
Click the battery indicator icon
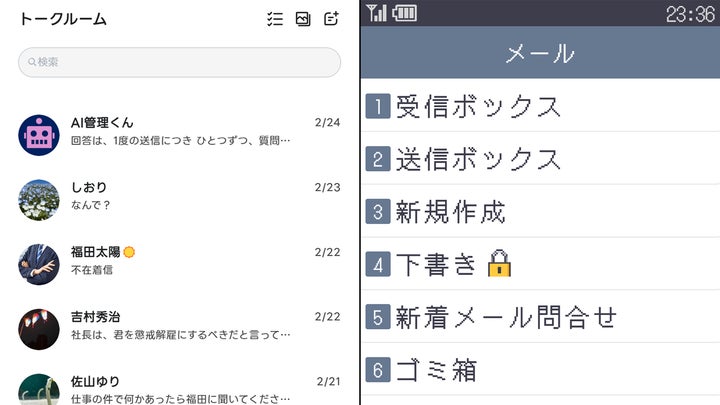[405, 12]
